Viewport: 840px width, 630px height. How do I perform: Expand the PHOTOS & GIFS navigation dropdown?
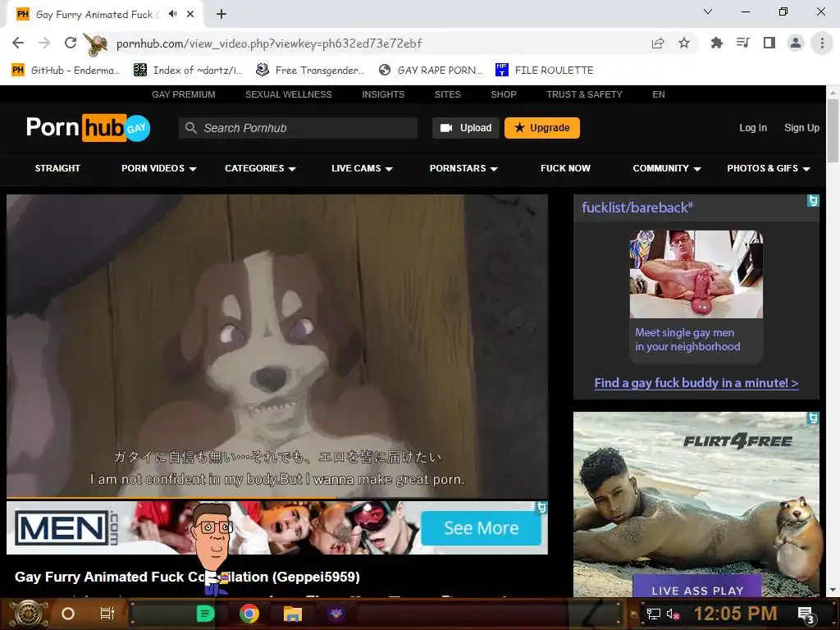click(768, 168)
